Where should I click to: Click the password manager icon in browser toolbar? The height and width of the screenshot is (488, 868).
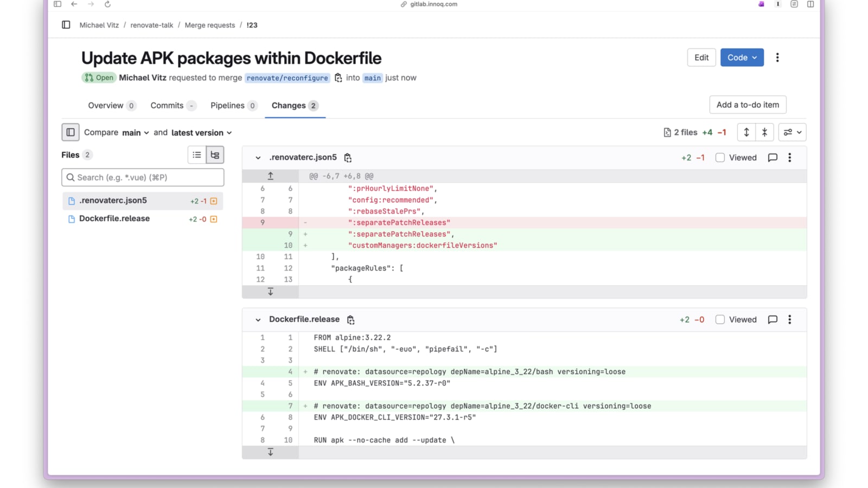pyautogui.click(x=778, y=4)
